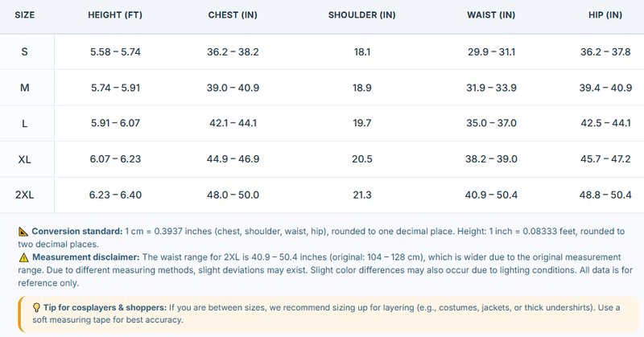Click the HIP (IN) column header
644x337 pixels.
click(605, 15)
